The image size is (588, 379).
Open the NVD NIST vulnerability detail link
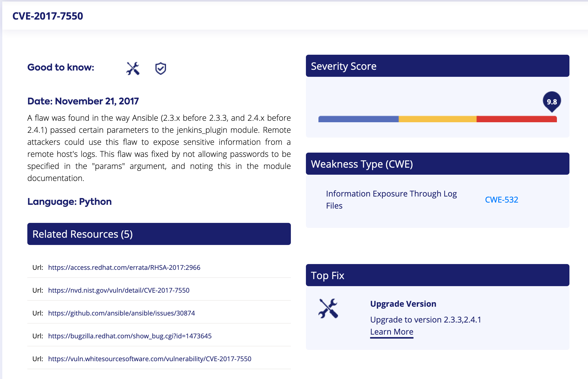119,290
